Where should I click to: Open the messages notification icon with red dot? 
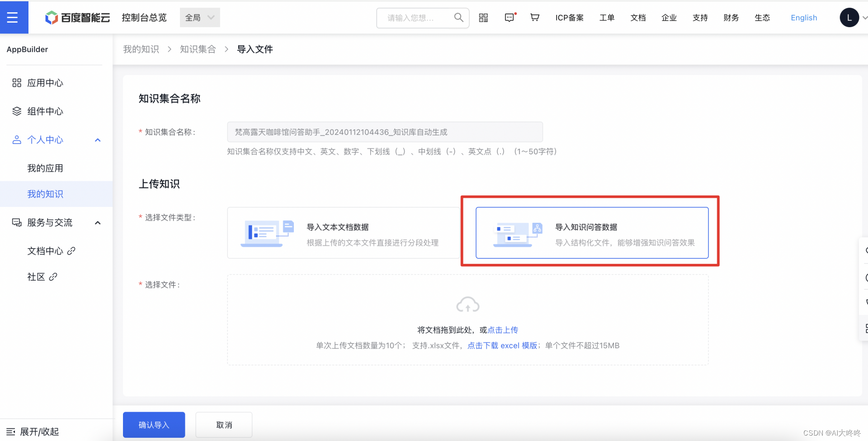(x=509, y=17)
